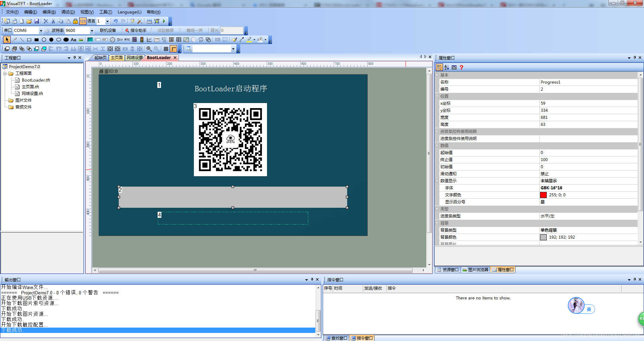This screenshot has height=341, width=644.
Task: Insert the animation film-strip control
Action: (x=135, y=40)
